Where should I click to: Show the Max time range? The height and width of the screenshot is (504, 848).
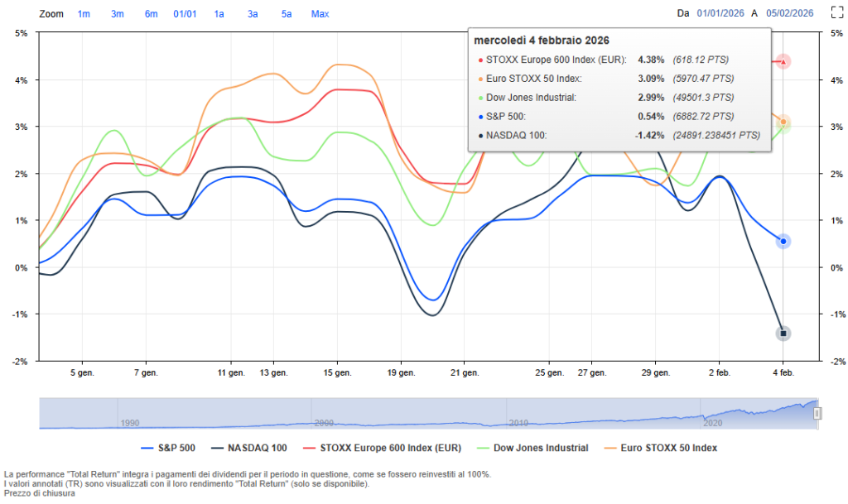(x=320, y=14)
